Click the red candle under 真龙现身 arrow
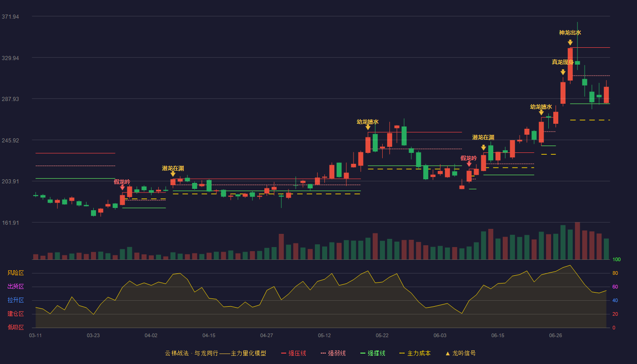This screenshot has height=364, width=637. tap(563, 93)
